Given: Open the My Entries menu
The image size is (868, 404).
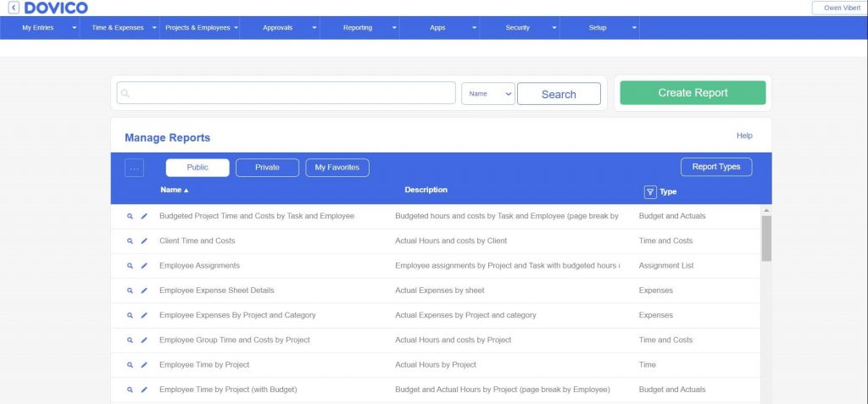Looking at the screenshot, I should click(x=37, y=28).
